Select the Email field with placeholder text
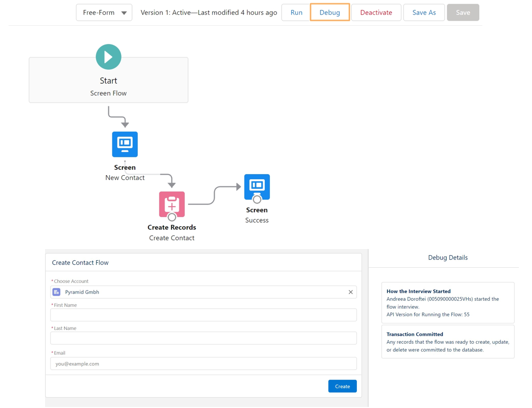Screen dimensions: 532x408 click(x=203, y=363)
